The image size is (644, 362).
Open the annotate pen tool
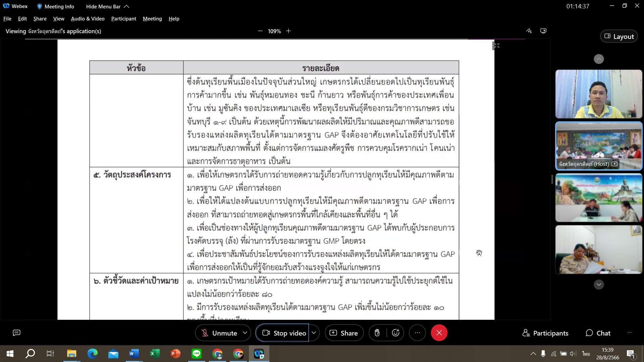pyautogui.click(x=529, y=31)
